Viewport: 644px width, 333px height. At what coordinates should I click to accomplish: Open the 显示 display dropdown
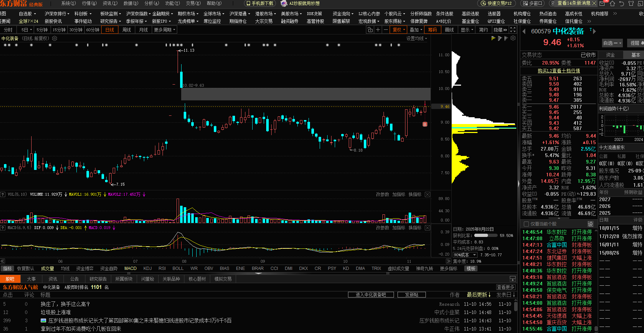pyautogui.click(x=467, y=30)
